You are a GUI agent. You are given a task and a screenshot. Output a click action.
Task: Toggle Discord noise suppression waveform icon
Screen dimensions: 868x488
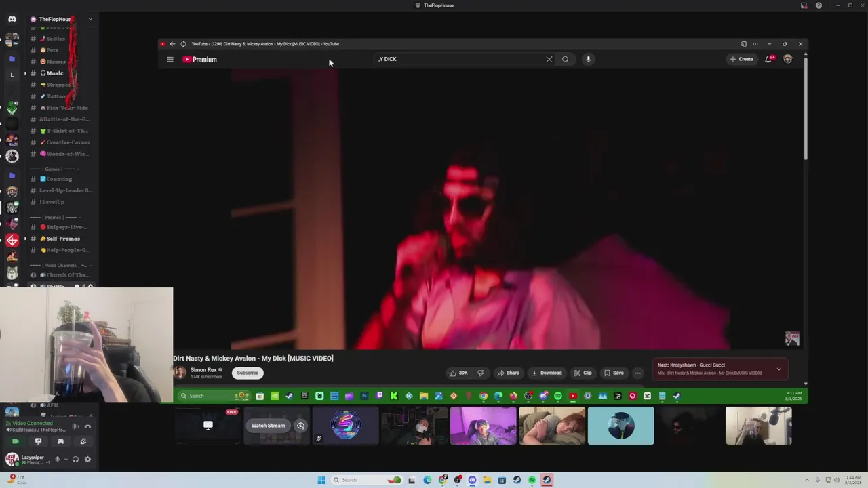(x=75, y=426)
